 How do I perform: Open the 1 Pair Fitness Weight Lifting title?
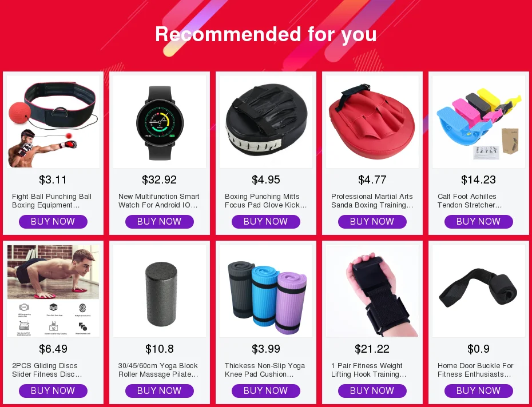(x=369, y=370)
